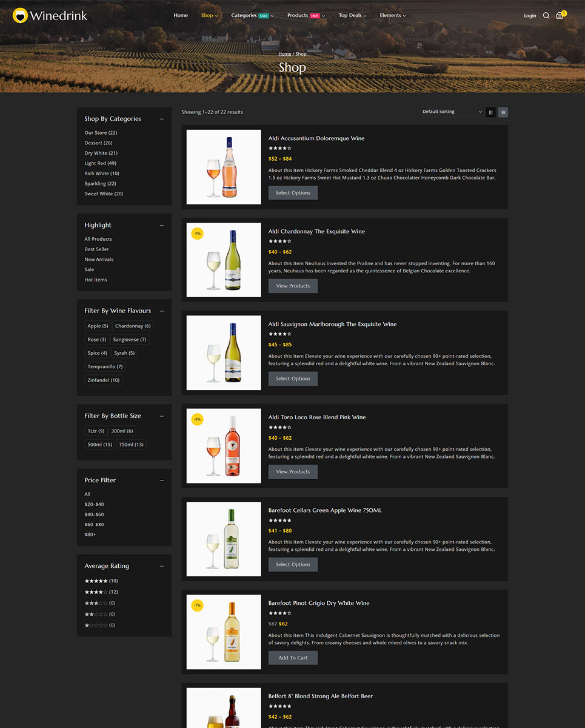
Task: Switch to grid view layout
Action: pos(490,112)
